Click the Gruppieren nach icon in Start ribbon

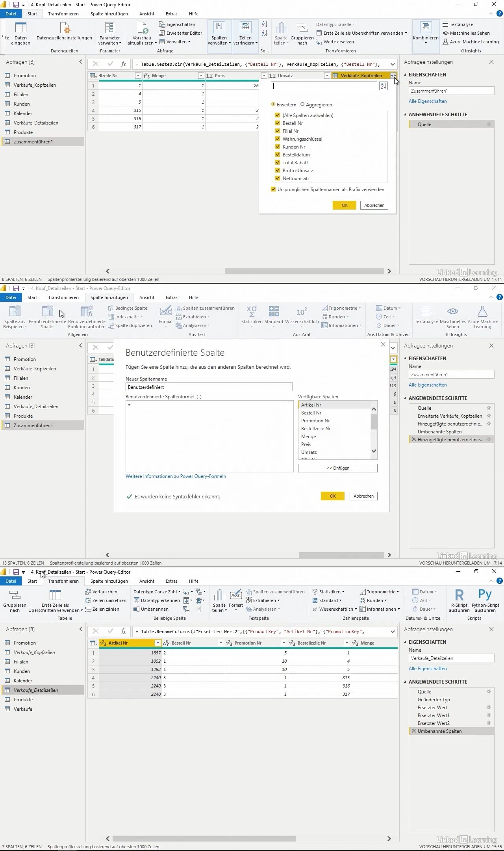pyautogui.click(x=302, y=29)
